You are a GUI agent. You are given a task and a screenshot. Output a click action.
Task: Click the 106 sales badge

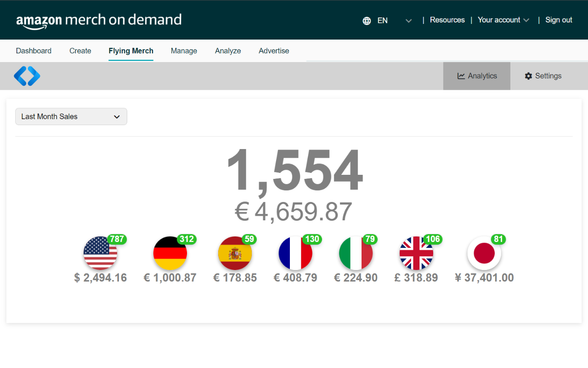[433, 239]
